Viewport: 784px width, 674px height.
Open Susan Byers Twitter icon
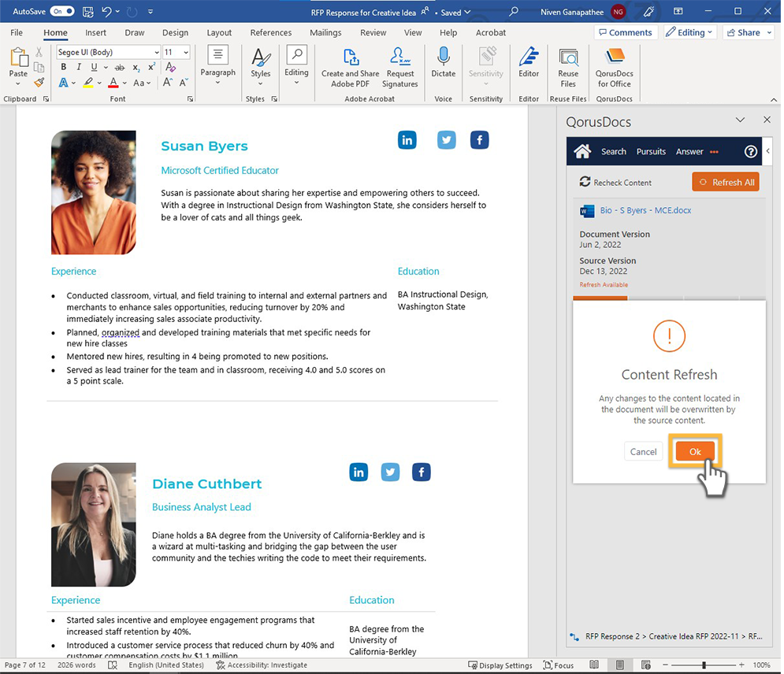pos(447,140)
